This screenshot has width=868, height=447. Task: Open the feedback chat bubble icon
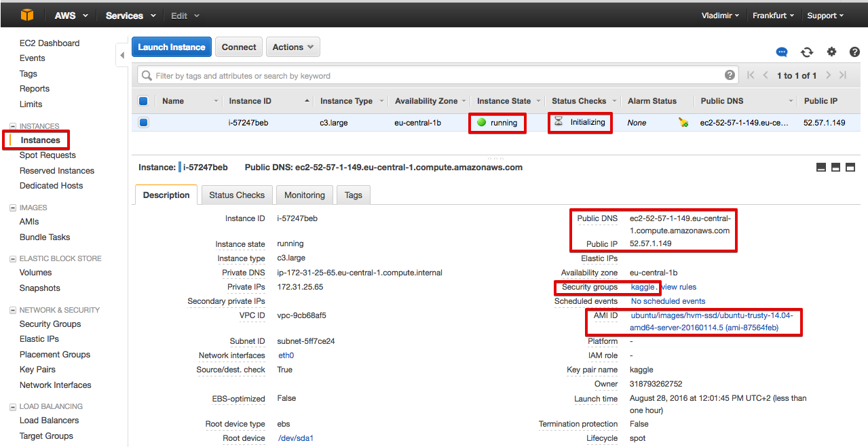click(782, 52)
